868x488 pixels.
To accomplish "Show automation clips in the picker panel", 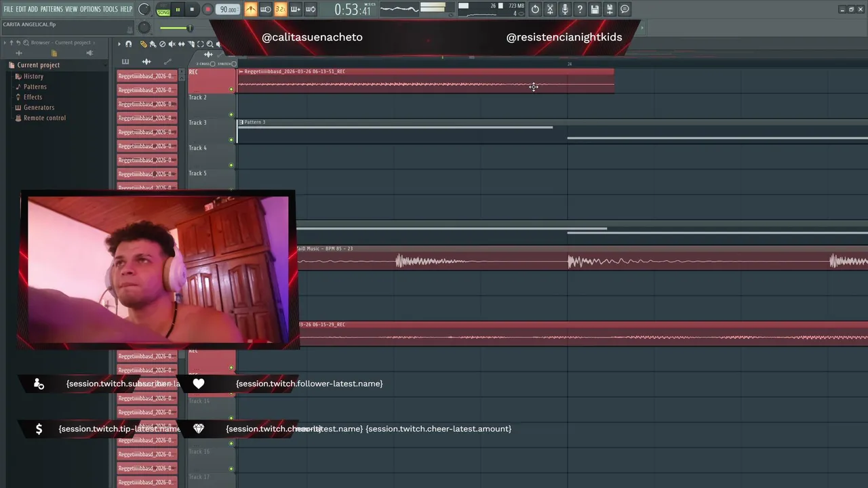I will click(167, 62).
